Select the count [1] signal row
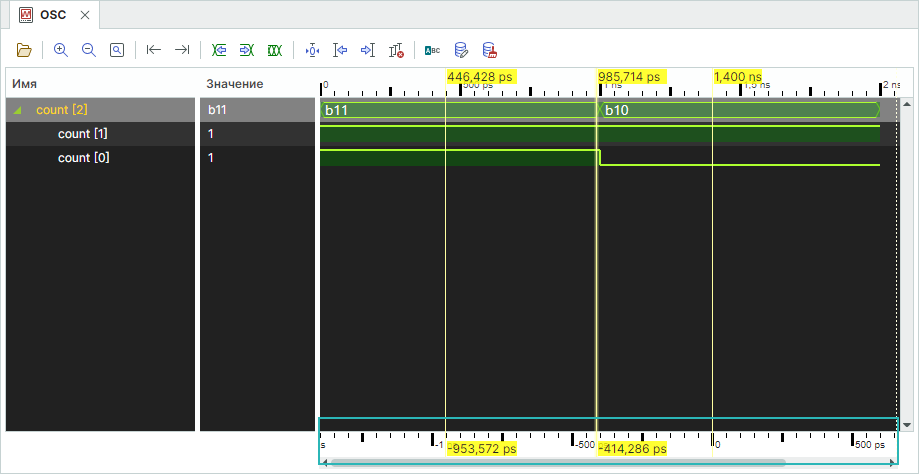The height and width of the screenshot is (474, 919). (83, 134)
